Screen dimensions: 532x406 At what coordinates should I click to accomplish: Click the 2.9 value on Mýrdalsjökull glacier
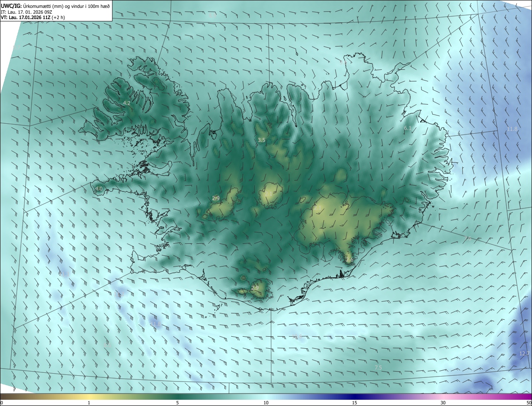255,288
